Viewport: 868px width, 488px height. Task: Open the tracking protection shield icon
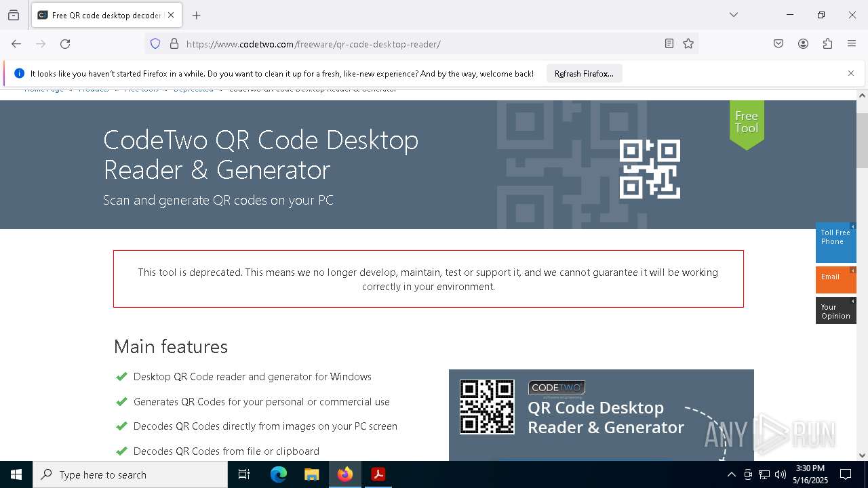coord(155,44)
